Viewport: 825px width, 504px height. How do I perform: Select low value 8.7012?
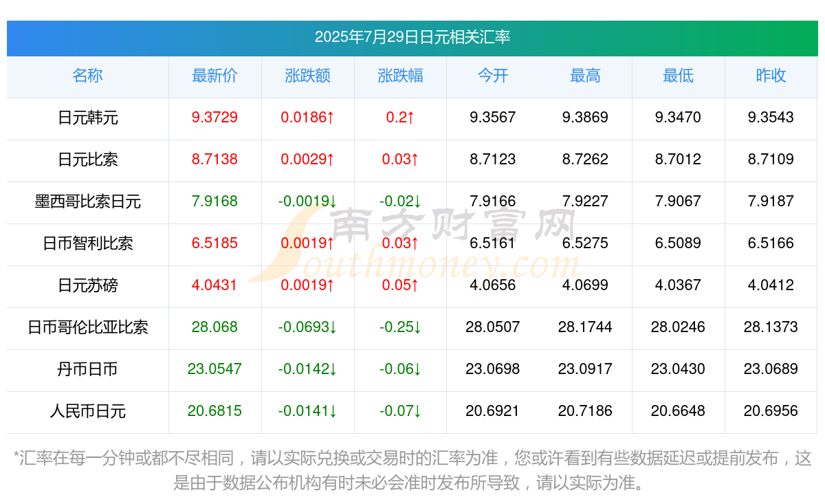(679, 160)
